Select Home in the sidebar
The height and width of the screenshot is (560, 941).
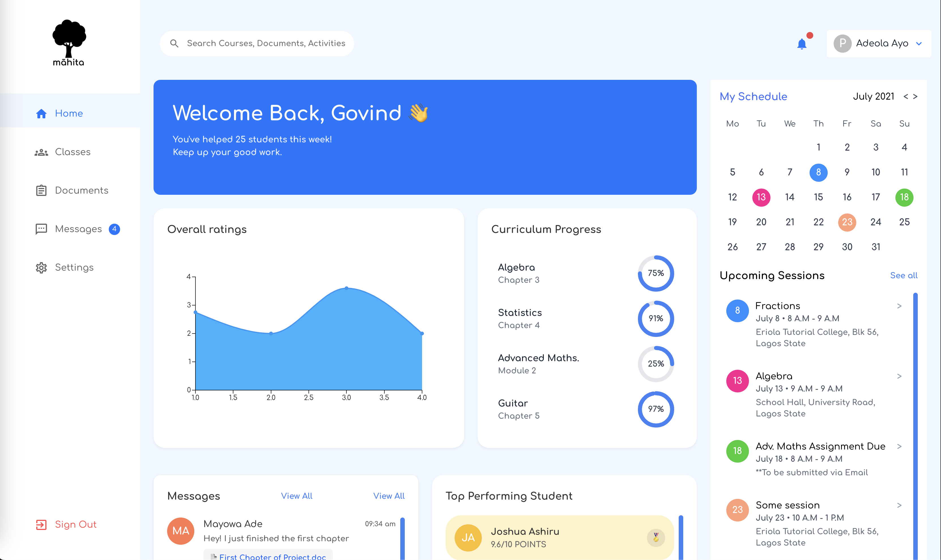coord(69,113)
